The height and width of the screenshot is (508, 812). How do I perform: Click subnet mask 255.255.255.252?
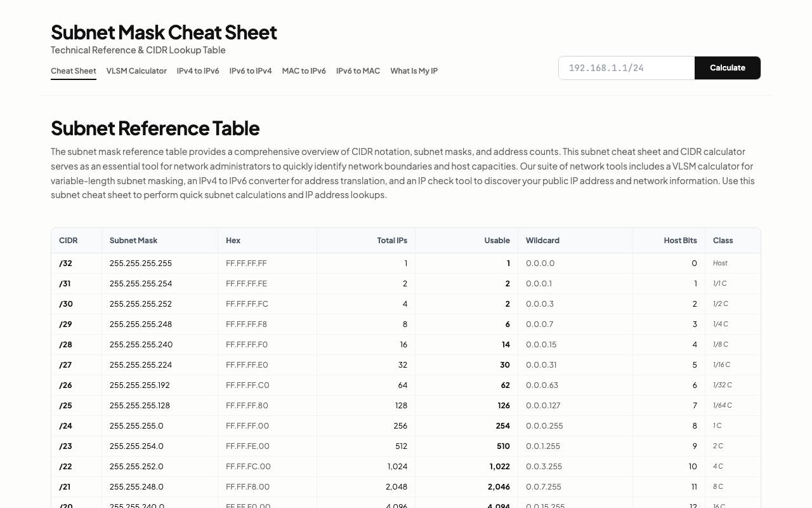141,304
